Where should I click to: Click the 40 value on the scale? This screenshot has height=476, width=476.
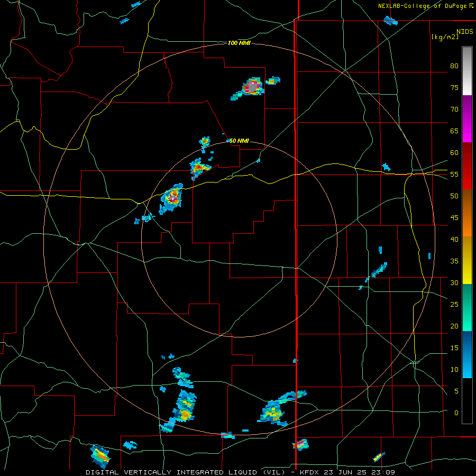(x=454, y=239)
